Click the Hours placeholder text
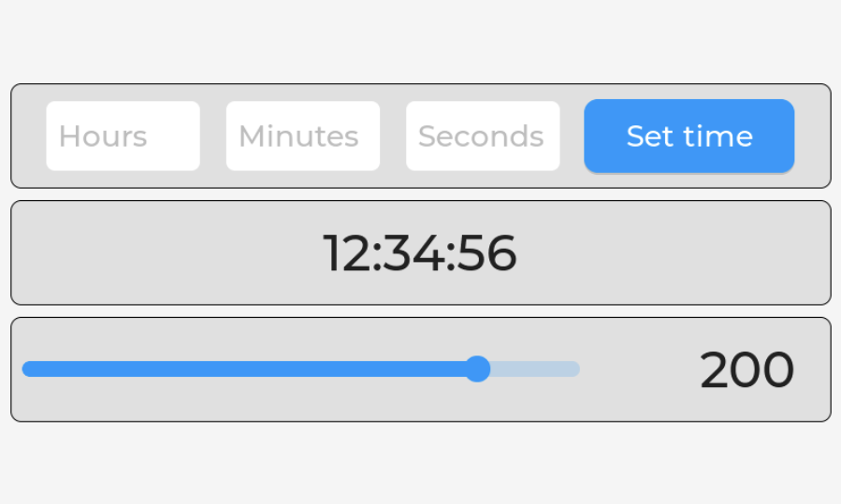 pos(103,137)
